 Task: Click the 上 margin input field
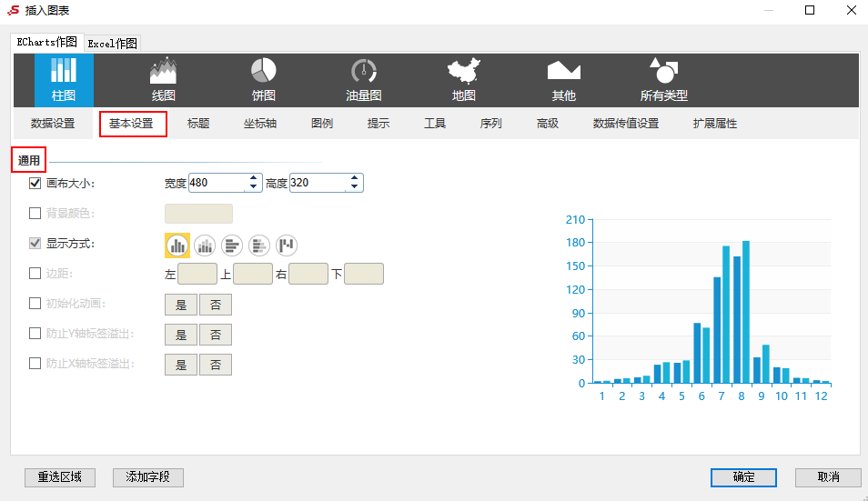(253, 274)
